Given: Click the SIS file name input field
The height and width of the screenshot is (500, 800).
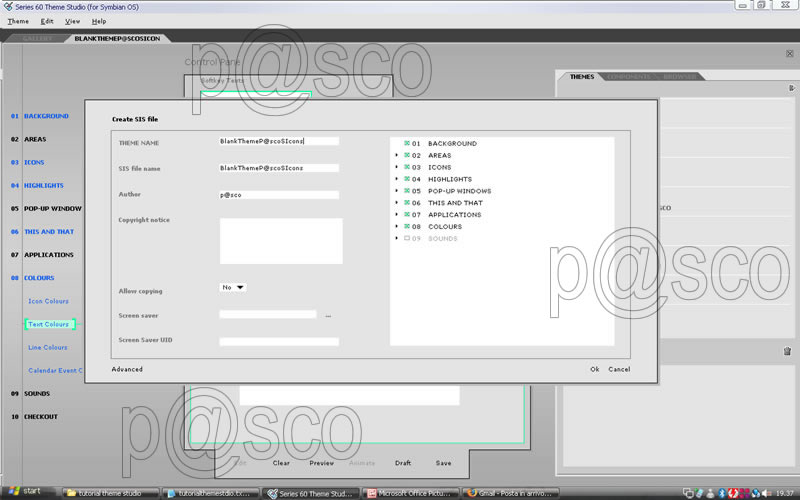Looking at the screenshot, I should (x=279, y=168).
